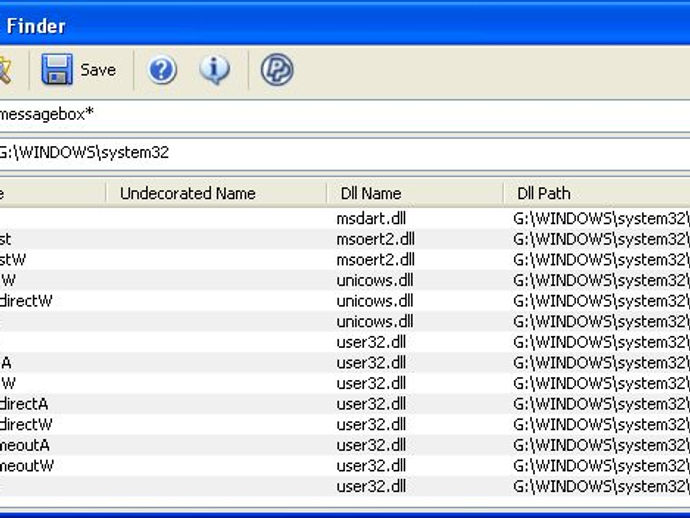Open the About info bubble icon

[x=214, y=70]
